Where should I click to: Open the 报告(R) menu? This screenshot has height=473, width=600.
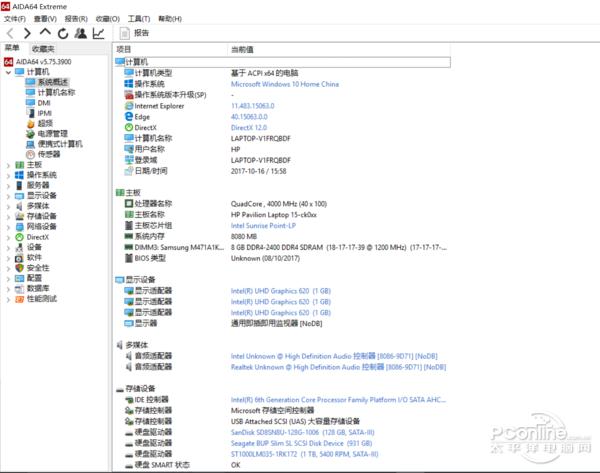[76, 18]
